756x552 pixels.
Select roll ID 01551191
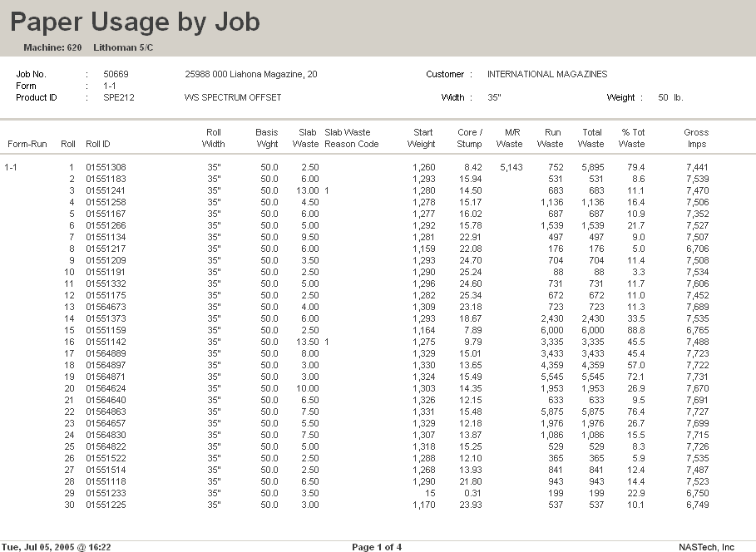pos(106,272)
